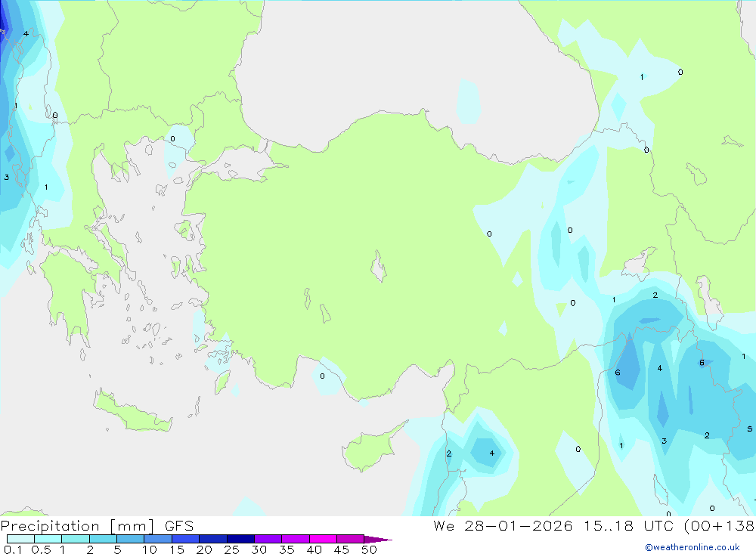756x554 pixels.
Task: Click the island of Crete on the map
Action: tap(132, 412)
